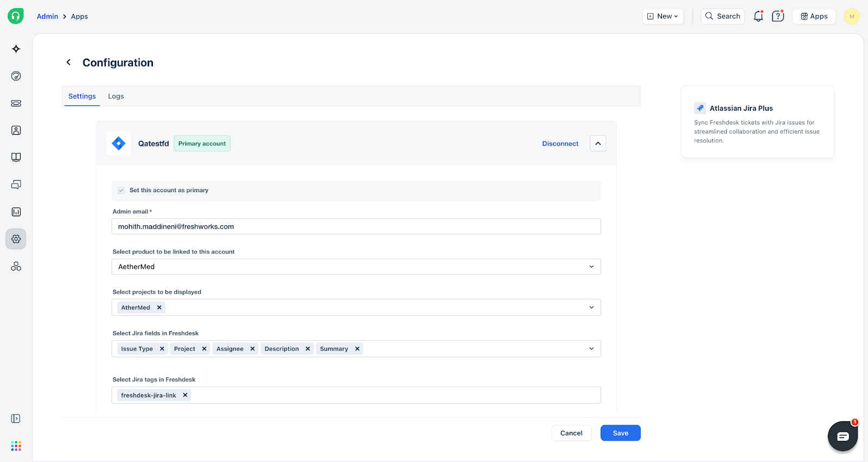
Task: Open the Tickets icon in sidebar
Action: 16,103
